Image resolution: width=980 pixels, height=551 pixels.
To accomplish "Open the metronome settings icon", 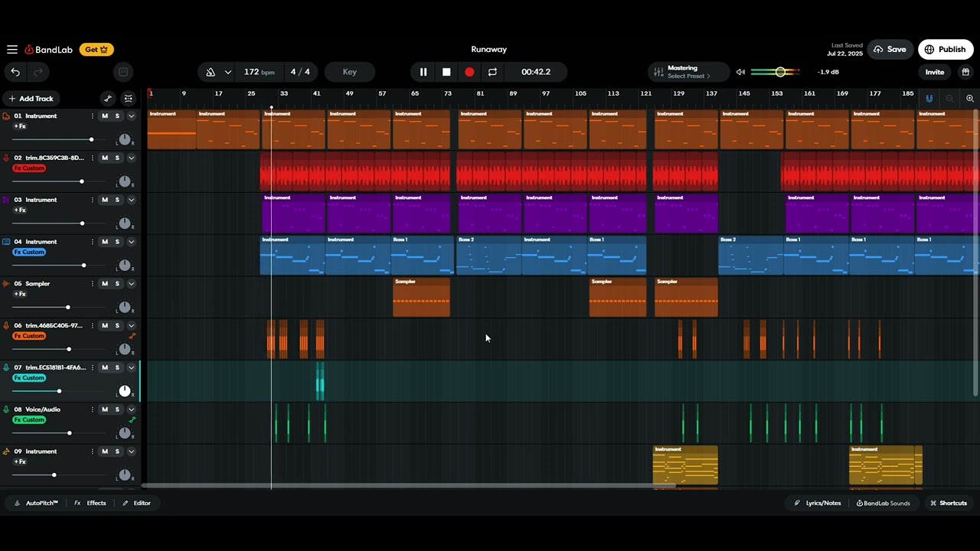I will tap(211, 72).
